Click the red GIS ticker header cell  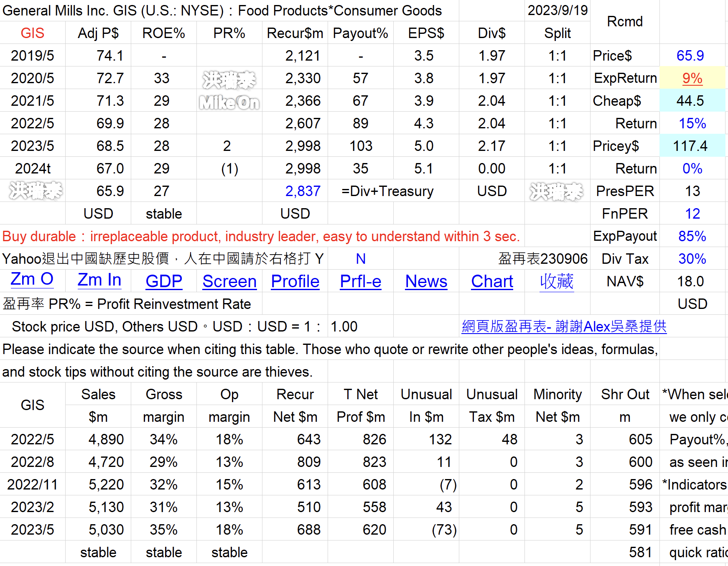(x=33, y=33)
